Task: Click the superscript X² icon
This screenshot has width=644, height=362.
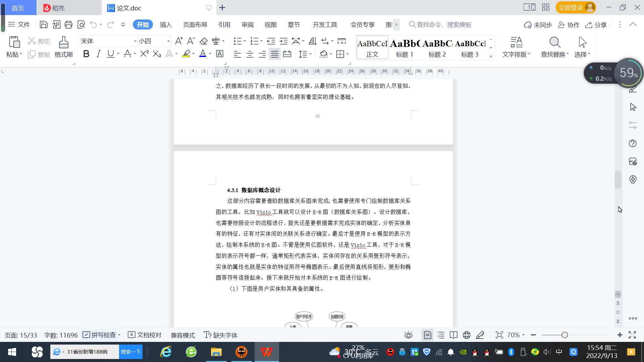Action: tap(144, 54)
